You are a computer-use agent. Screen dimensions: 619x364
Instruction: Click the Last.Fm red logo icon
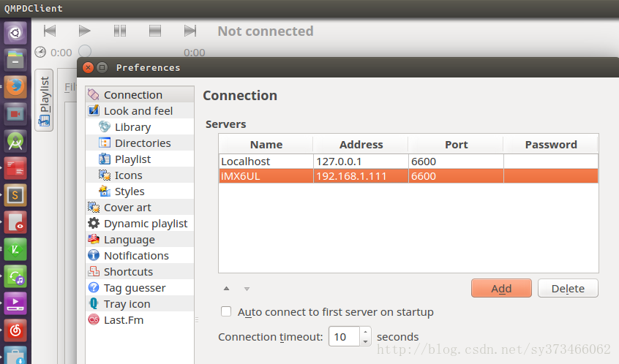click(x=94, y=319)
